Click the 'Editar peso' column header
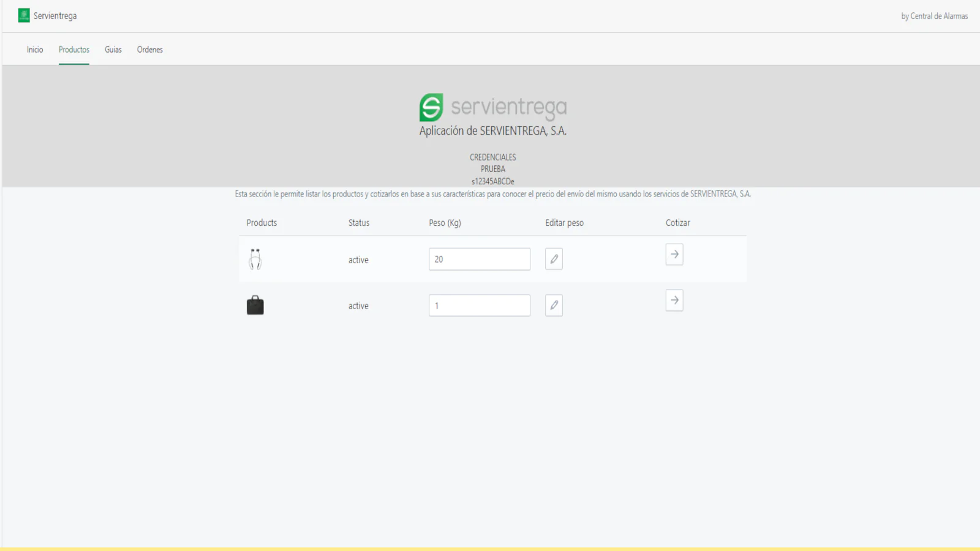This screenshot has width=980, height=551. [x=564, y=223]
